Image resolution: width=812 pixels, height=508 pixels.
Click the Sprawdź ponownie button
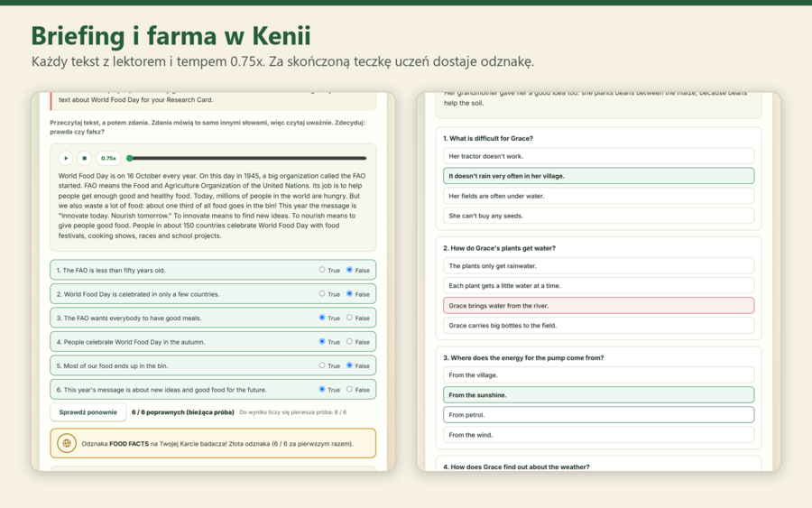[x=88, y=412]
